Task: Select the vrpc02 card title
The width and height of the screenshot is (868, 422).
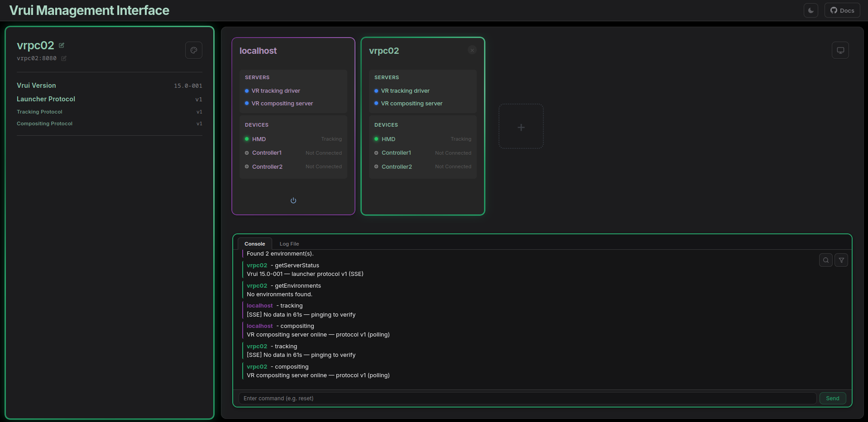Action: click(384, 51)
